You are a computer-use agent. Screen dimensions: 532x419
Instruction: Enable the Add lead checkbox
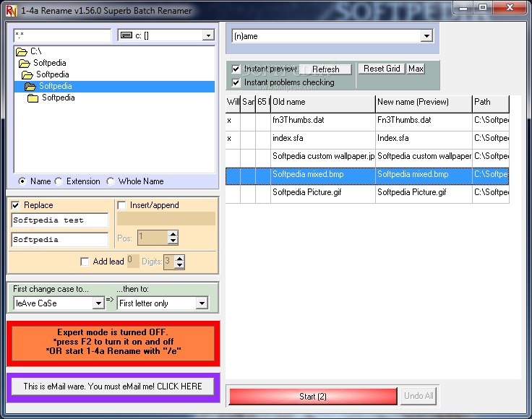tap(85, 262)
